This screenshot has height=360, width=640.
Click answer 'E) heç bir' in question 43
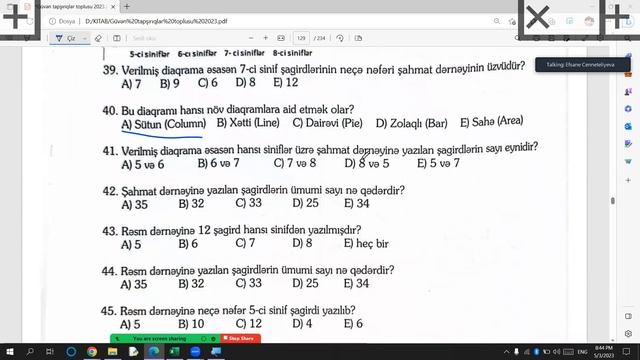(366, 244)
